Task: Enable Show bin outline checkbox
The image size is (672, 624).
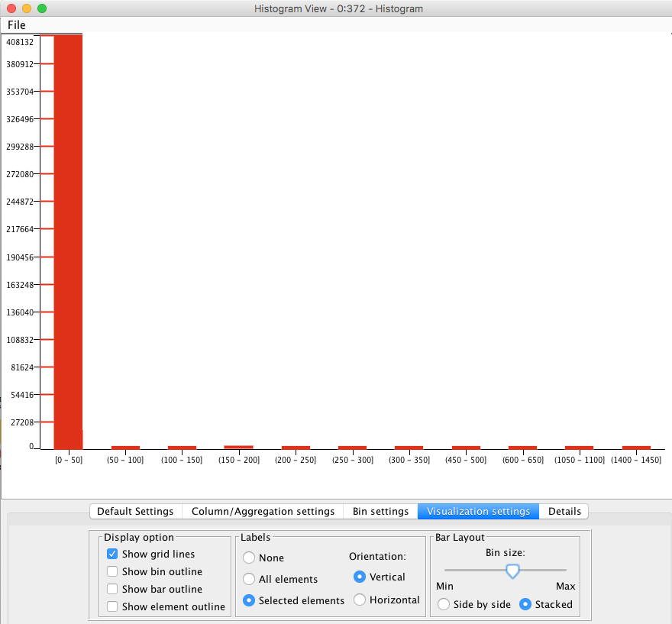Action: pyautogui.click(x=112, y=571)
